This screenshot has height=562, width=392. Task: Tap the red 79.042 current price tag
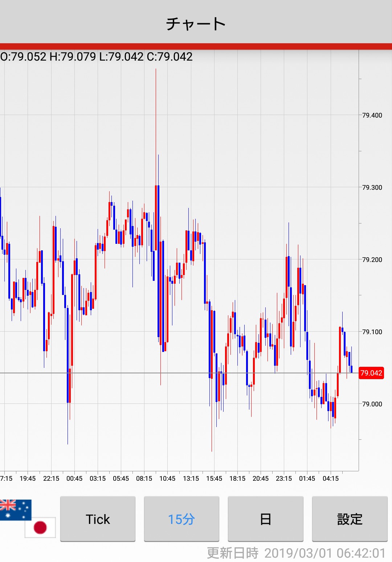click(x=371, y=373)
